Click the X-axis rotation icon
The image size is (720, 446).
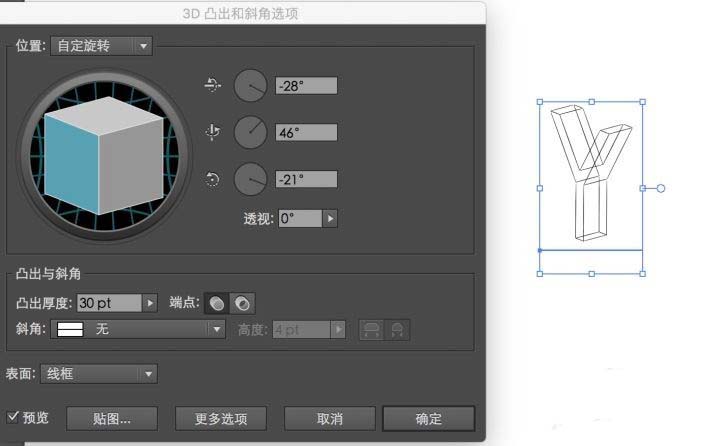(212, 85)
